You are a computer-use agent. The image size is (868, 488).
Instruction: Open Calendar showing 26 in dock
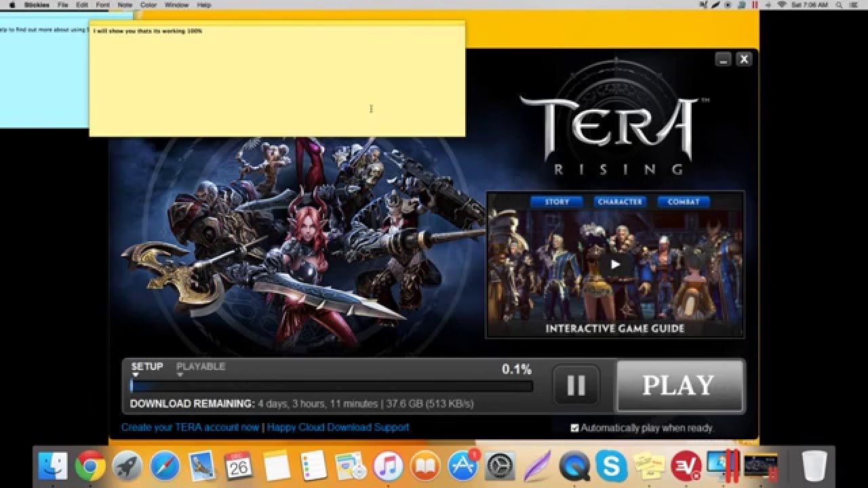(239, 466)
